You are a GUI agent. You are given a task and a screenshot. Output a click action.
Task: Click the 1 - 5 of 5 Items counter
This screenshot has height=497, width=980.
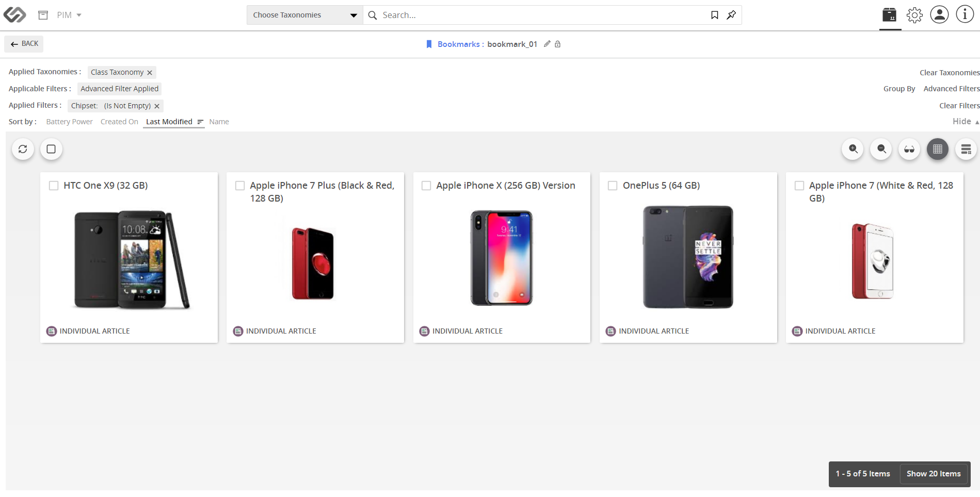pos(863,474)
